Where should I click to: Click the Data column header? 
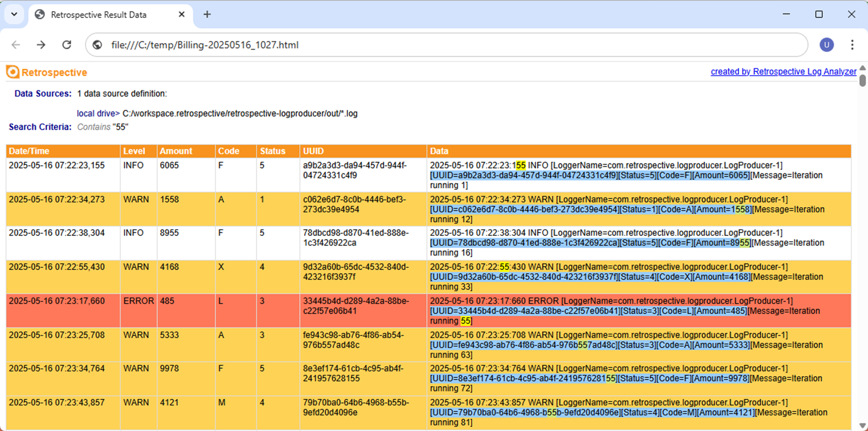(639, 151)
